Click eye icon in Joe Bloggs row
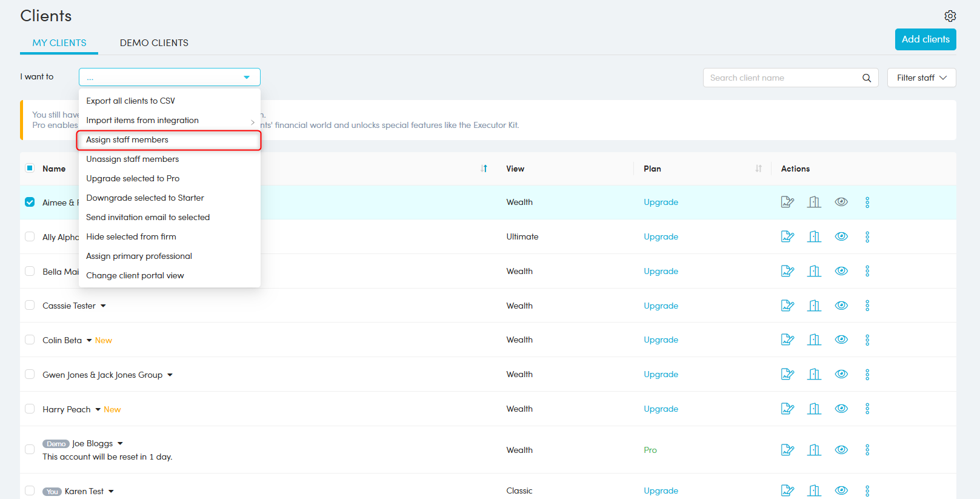Image resolution: width=980 pixels, height=499 pixels. (x=841, y=450)
